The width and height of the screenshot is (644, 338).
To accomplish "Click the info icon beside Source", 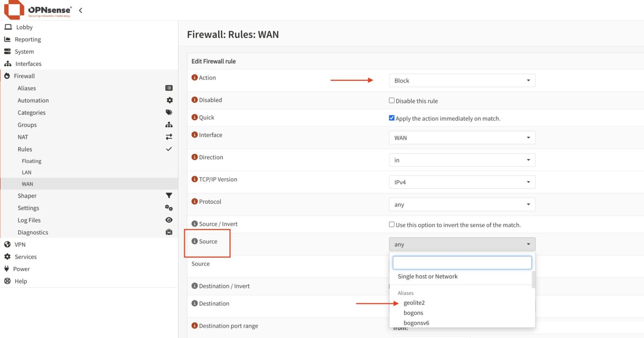I will 195,241.
